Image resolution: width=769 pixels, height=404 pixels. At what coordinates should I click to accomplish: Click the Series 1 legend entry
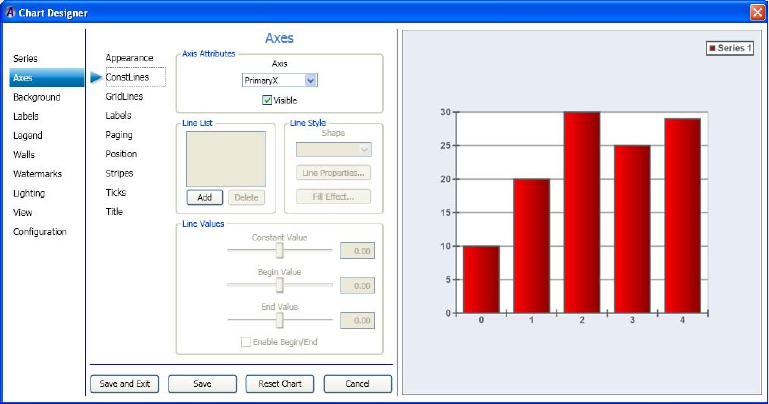(x=730, y=48)
